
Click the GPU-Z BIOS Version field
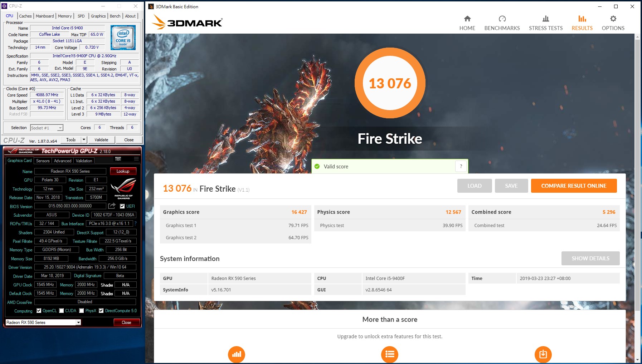(x=70, y=206)
